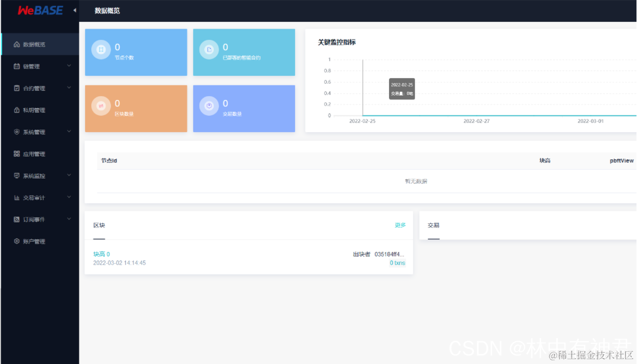Click the 2022-02-27 chart axis label
The height and width of the screenshot is (364, 637).
coord(477,121)
